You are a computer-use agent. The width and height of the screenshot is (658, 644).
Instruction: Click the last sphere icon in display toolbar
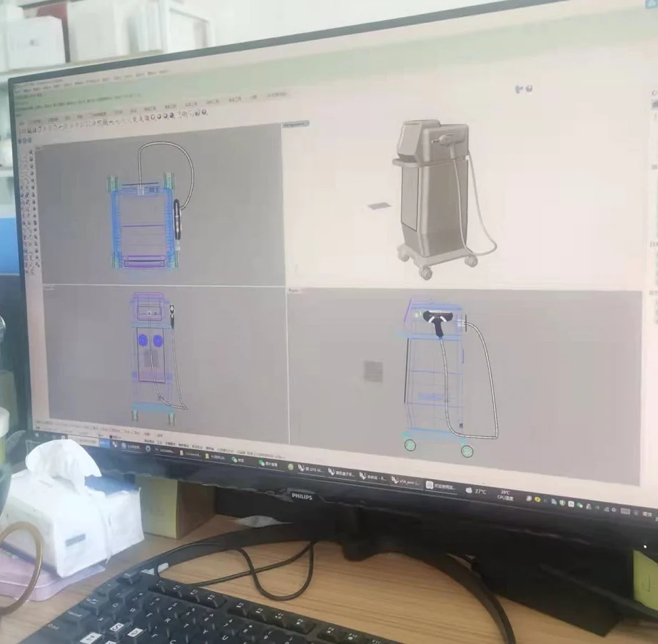pyautogui.click(x=204, y=112)
